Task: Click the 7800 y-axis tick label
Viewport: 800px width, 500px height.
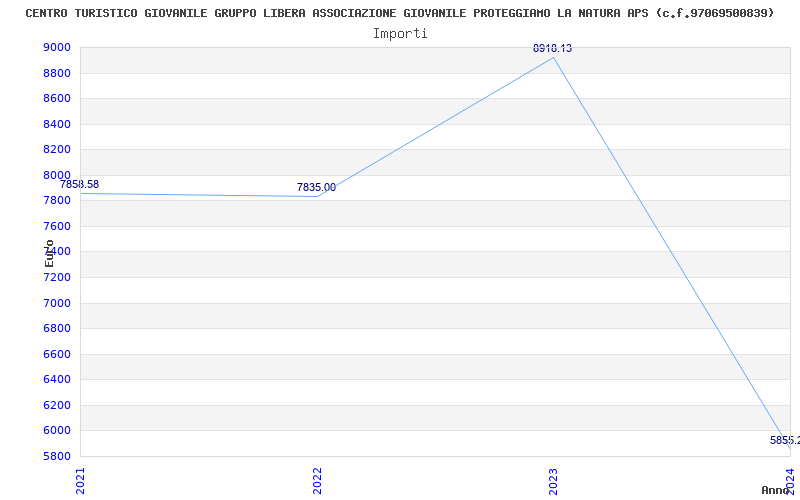Action: pos(57,201)
